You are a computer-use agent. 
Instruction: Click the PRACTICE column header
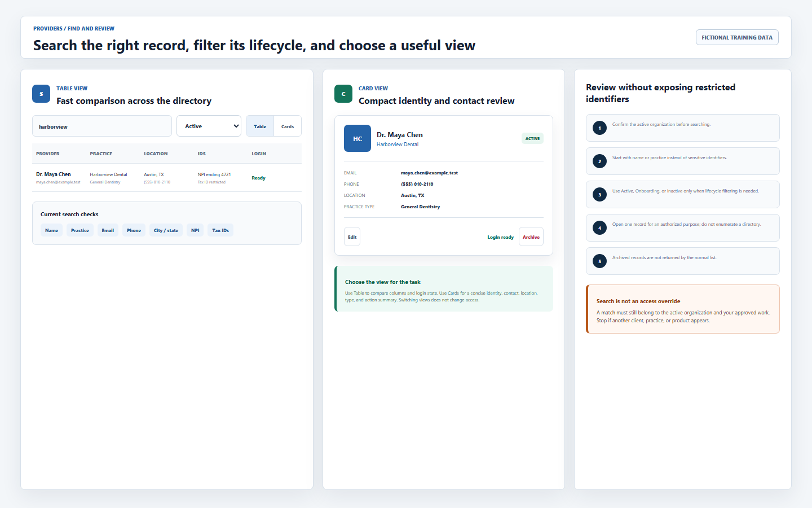[x=101, y=154]
